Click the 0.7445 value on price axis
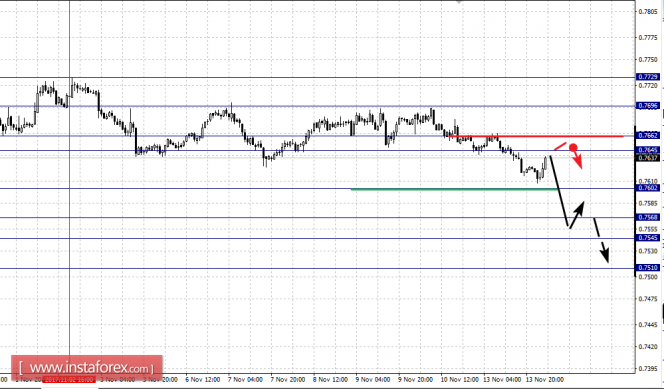The image size is (664, 389). click(x=648, y=325)
